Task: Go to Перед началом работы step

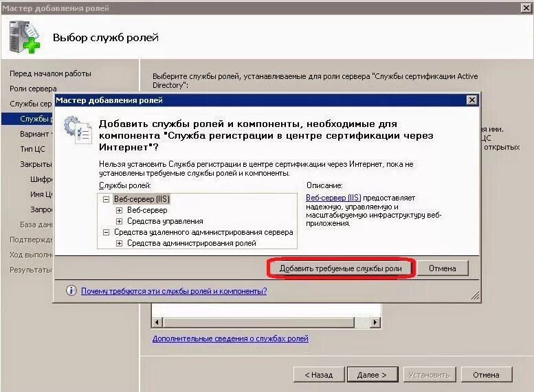Action: point(50,73)
